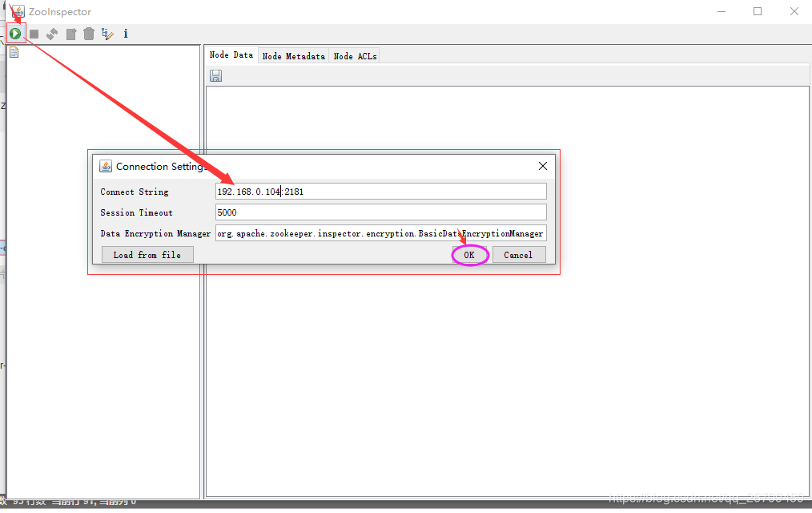Select the root node document icon in tree
This screenshot has width=812, height=513.
click(14, 52)
